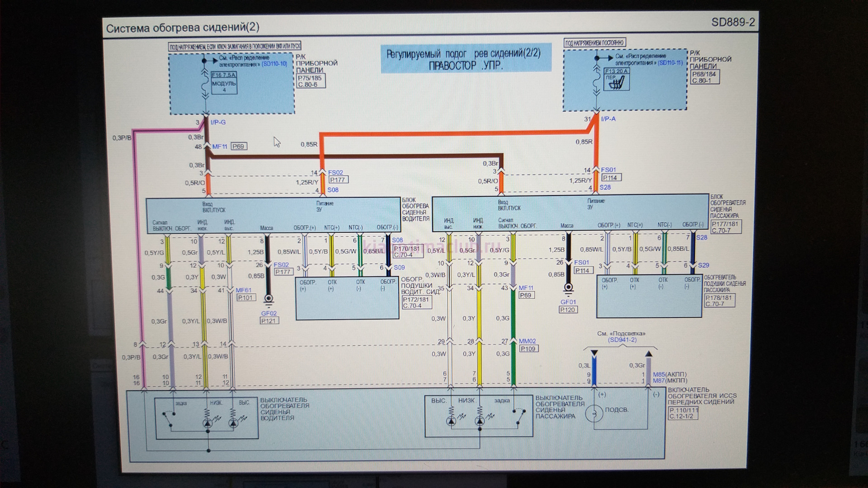The height and width of the screenshot is (488, 868).
Task: Click passenger switch ВЫС. LED symbol
Action: pos(451,421)
